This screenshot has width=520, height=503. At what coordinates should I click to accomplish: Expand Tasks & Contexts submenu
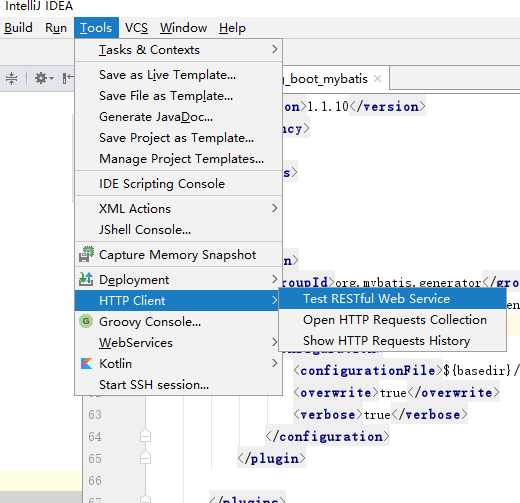(179, 50)
